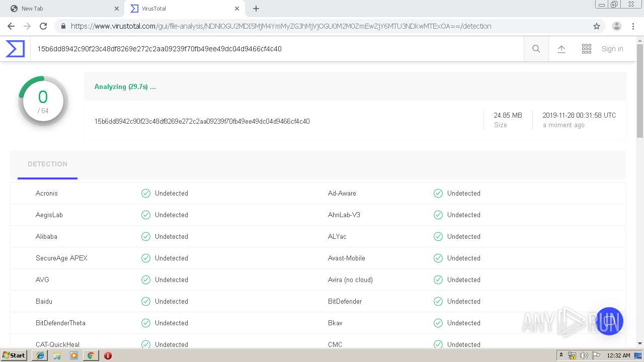
Task: Click Baidu undetected check icon
Action: coord(146,301)
